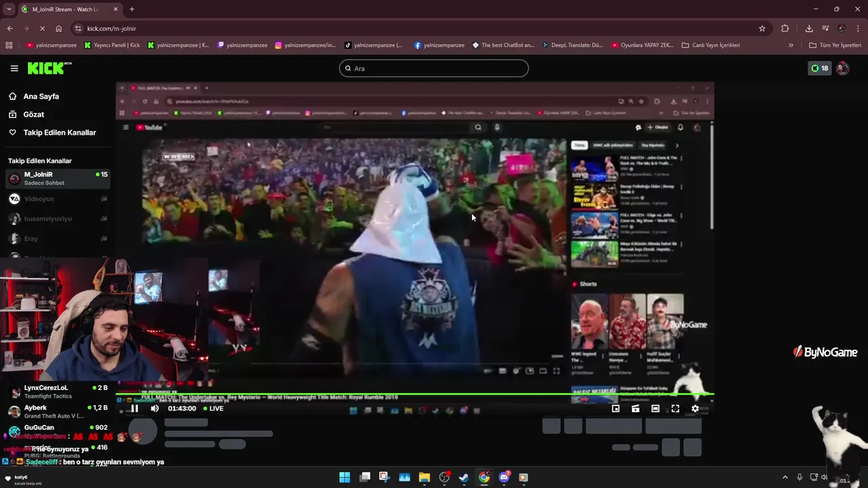
Task: Open Gözat in the sidebar
Action: point(33,115)
